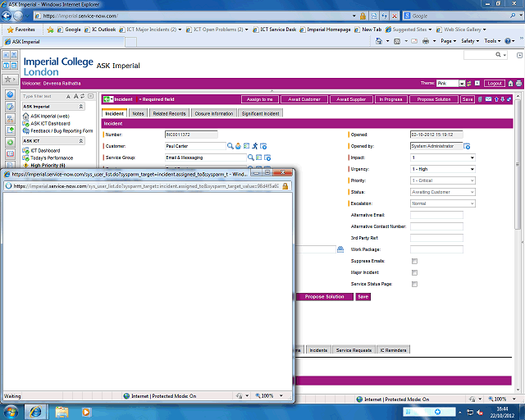Click the Await Customer button
The height and width of the screenshot is (420, 525).
coord(307,99)
